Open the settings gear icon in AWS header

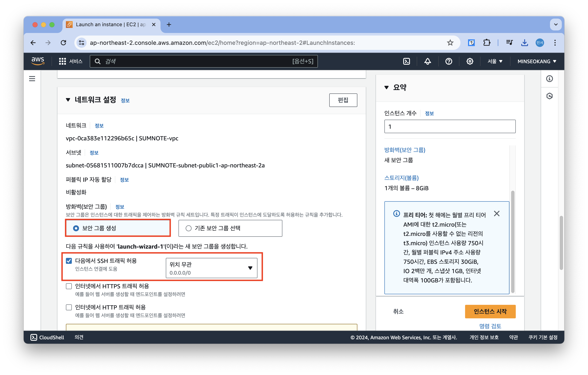click(470, 61)
